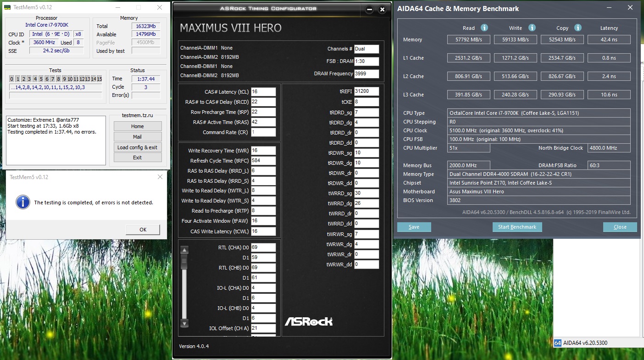Screen dimensions: 644x360
Task: Click the info icon next to Write
Action: point(532,28)
